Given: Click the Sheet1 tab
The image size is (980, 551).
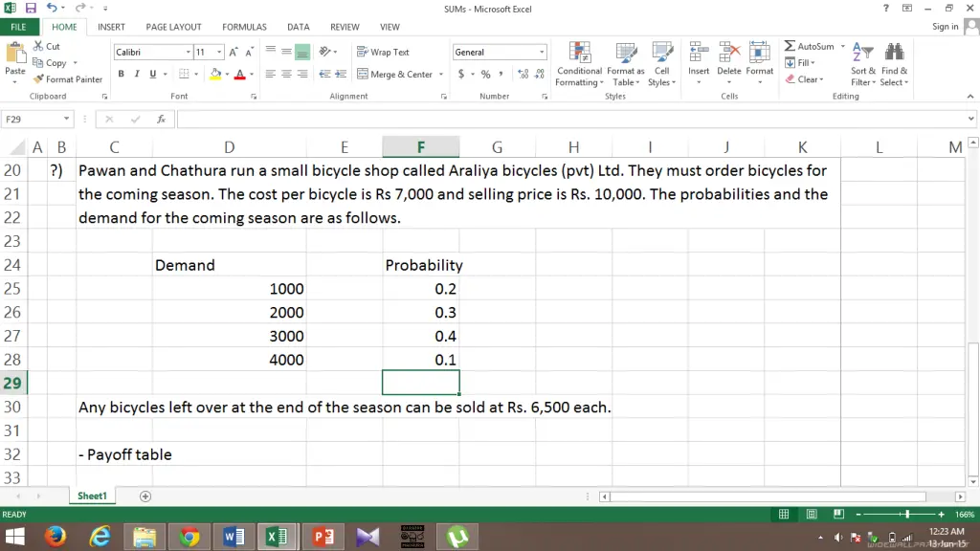Looking at the screenshot, I should click(x=92, y=496).
